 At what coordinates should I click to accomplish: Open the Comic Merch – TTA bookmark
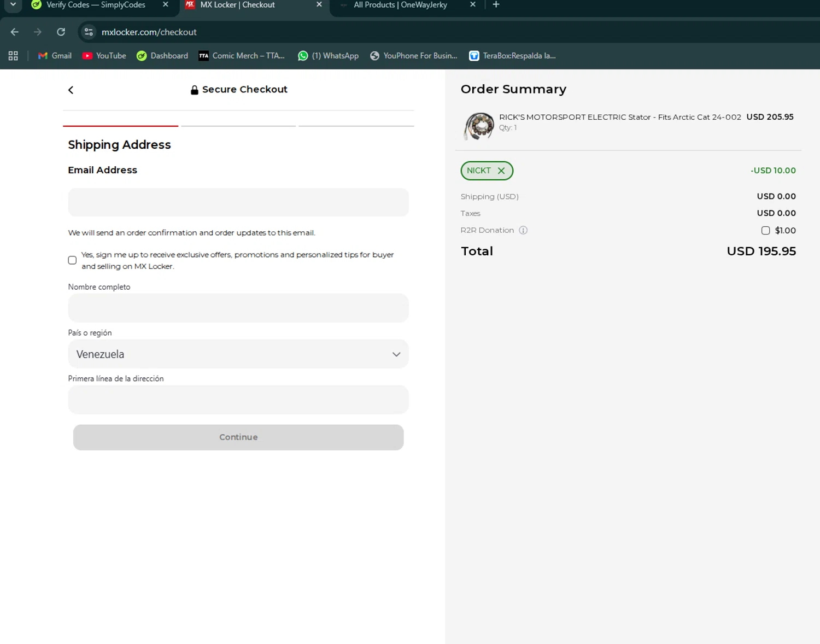coord(242,56)
